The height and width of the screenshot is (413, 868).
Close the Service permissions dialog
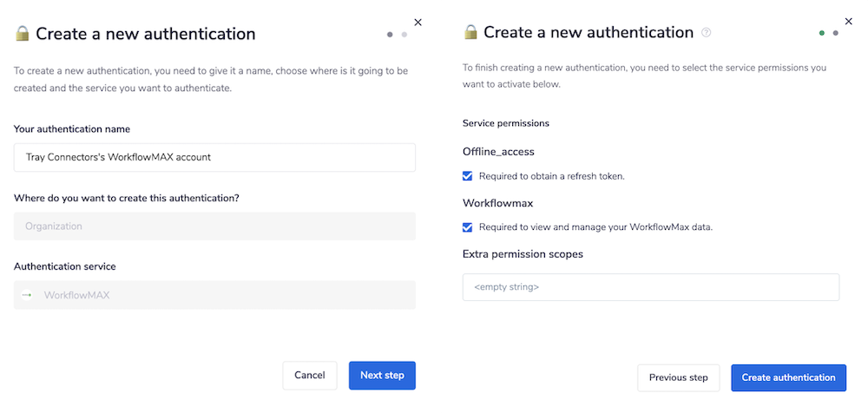849,21
